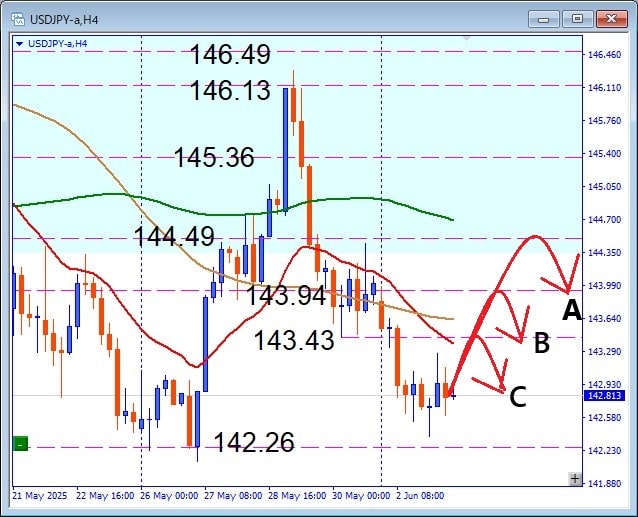Click the scenario label B

coord(542,343)
